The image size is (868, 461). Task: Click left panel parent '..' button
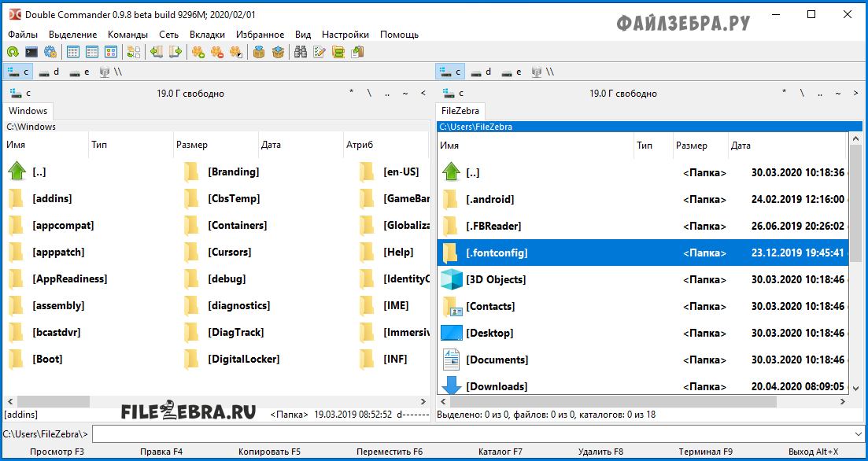coord(387,93)
